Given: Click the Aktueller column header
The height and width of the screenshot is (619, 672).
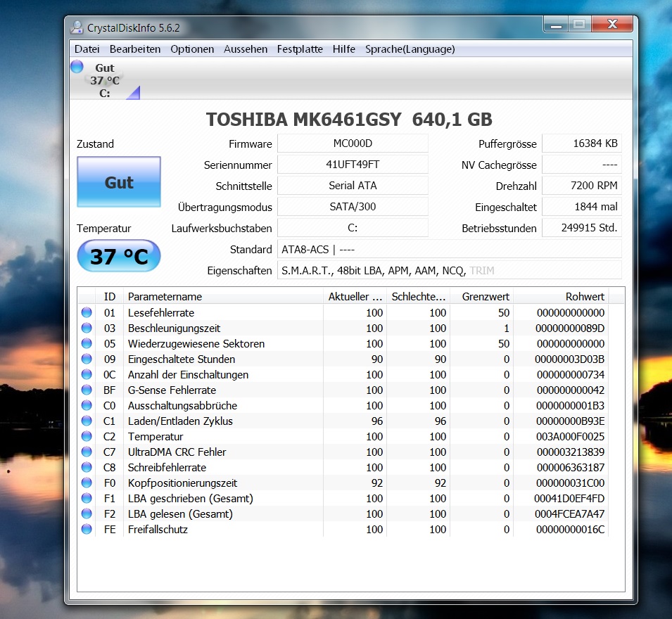Looking at the screenshot, I should [x=355, y=296].
